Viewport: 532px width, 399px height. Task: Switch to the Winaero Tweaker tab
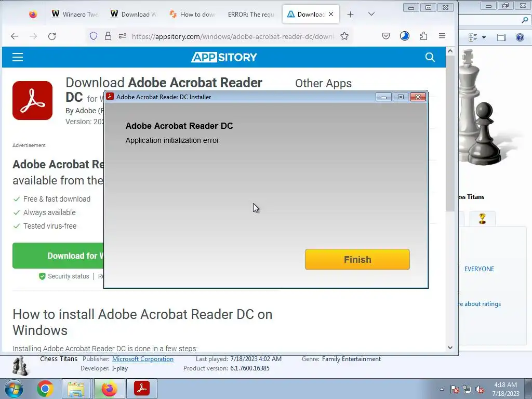[75, 14]
